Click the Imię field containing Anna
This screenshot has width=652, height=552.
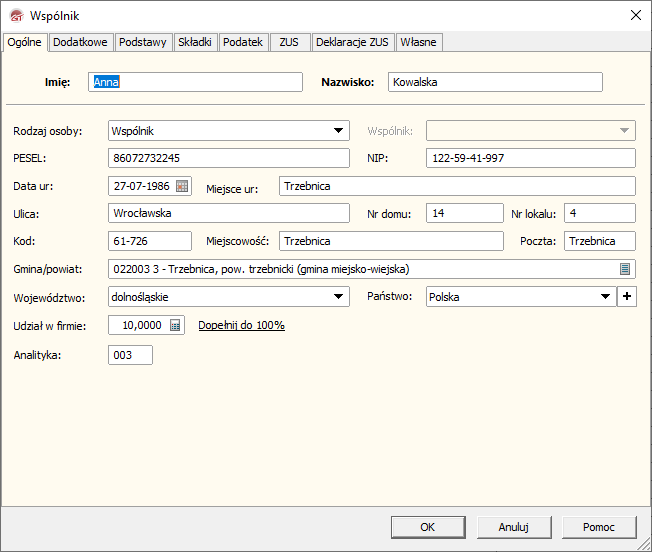(x=195, y=82)
